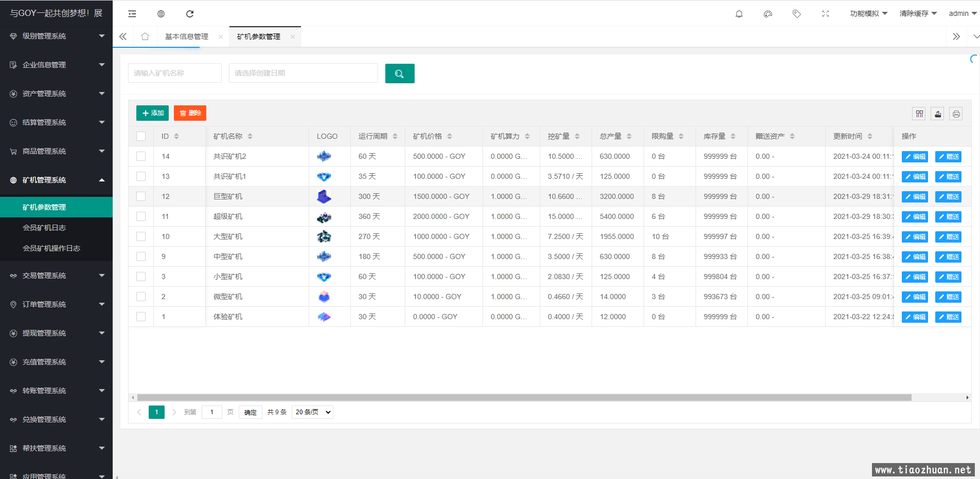Refresh the page with reload icon
980x479 pixels.
[190, 14]
